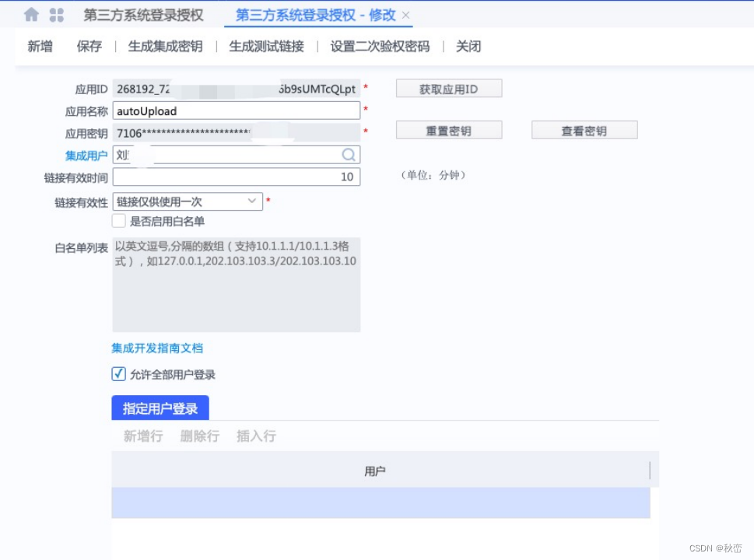Click the 获取应用ID button

click(x=449, y=89)
